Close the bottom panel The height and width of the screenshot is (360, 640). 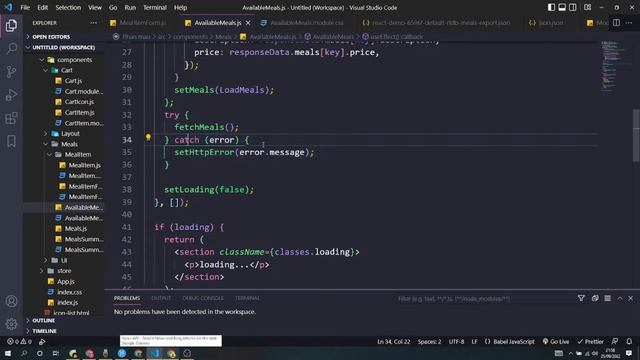click(x=631, y=298)
